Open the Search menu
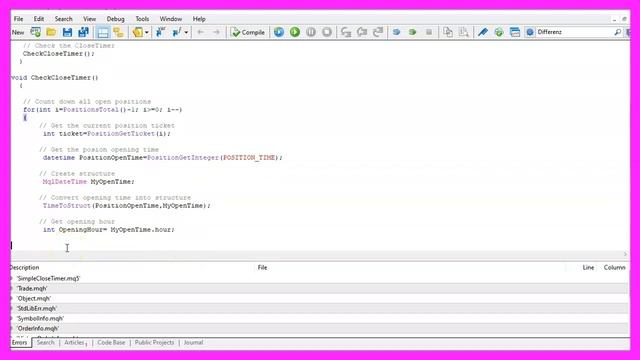This screenshot has height=360, width=640. click(63, 19)
